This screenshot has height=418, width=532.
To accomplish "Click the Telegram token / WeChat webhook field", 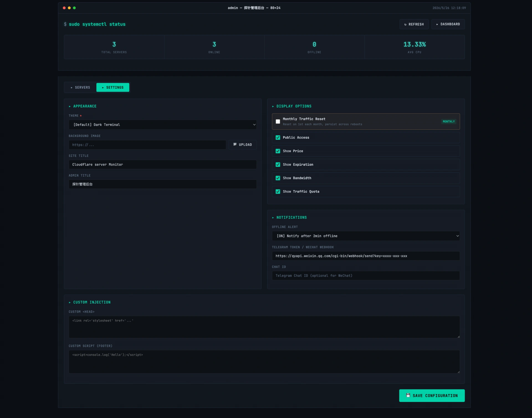I will pyautogui.click(x=366, y=256).
